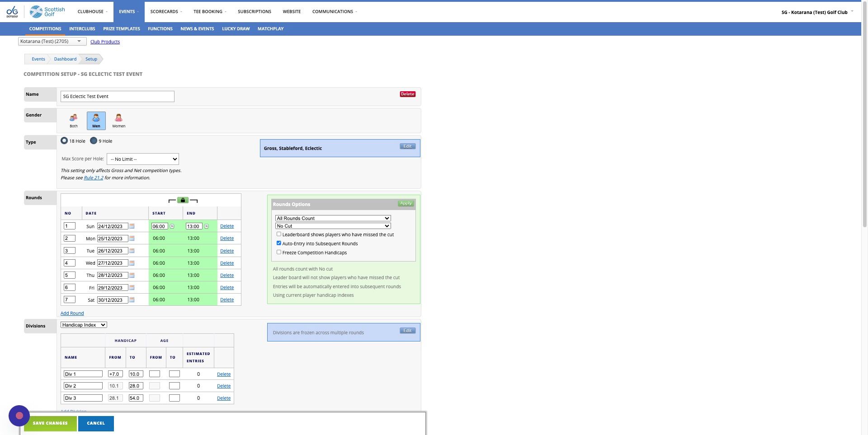Switch to the Matchplay tab
The height and width of the screenshot is (435, 868).
click(x=270, y=28)
